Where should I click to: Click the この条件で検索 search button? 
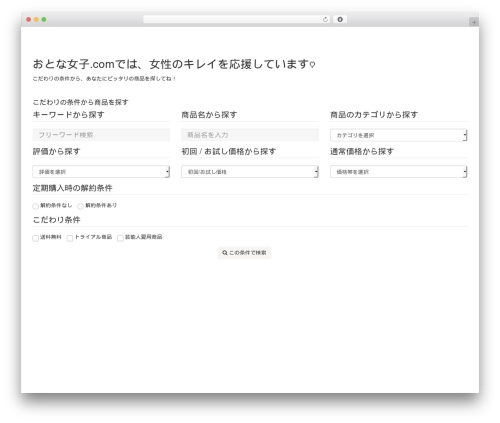244,253
